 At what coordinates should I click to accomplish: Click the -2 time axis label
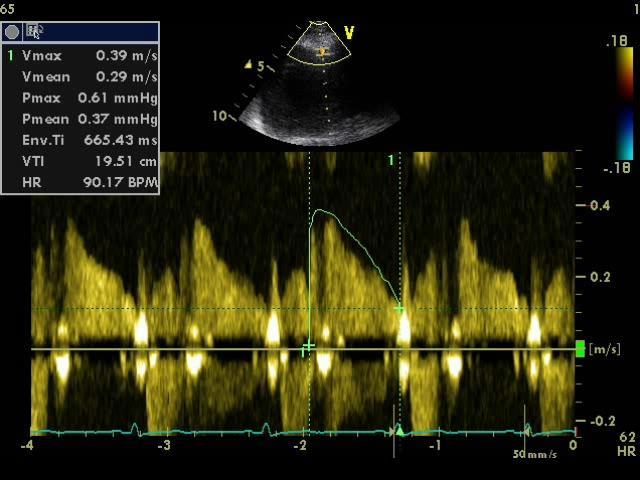(x=300, y=445)
